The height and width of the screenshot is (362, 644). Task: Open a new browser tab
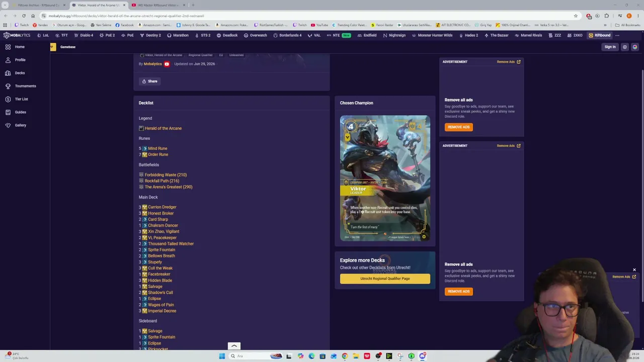(x=193, y=5)
